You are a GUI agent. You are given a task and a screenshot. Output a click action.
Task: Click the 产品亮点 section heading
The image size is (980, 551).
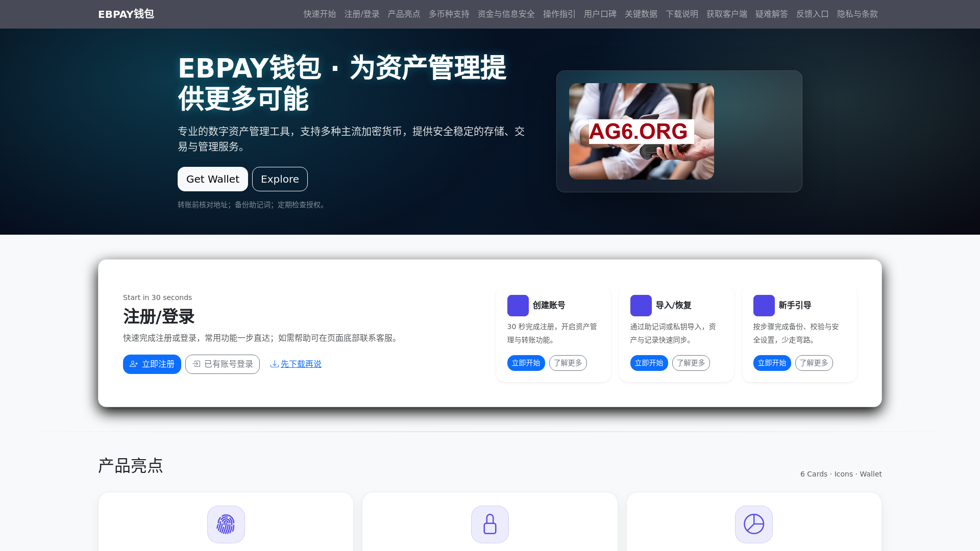tap(131, 466)
